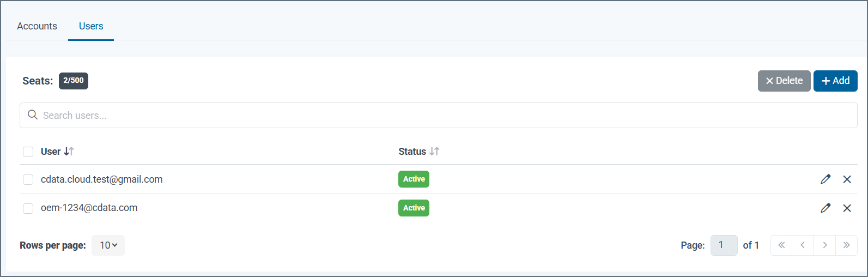Go to the previous page with the left arrow
868x277 pixels.
[x=803, y=245]
